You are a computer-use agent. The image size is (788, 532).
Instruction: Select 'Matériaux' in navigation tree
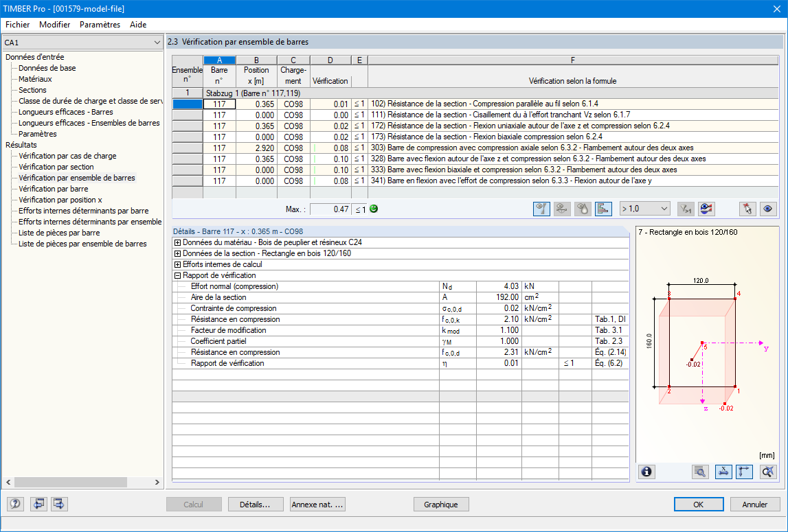click(x=35, y=80)
